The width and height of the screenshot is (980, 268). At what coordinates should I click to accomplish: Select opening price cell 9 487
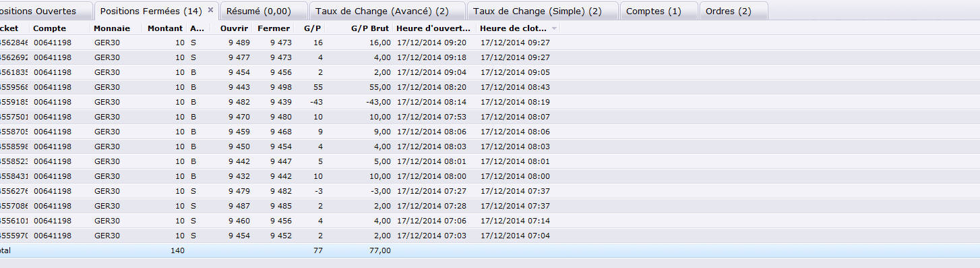[x=239, y=206]
